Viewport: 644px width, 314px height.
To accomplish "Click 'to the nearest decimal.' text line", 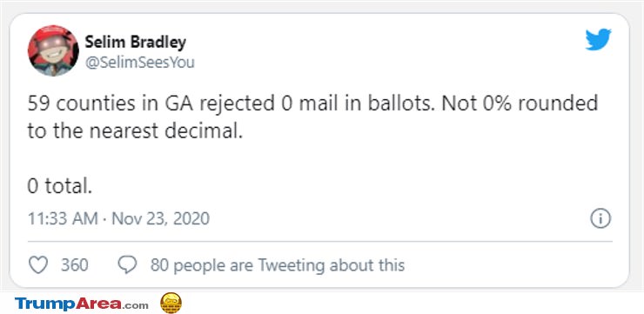I will point(135,132).
